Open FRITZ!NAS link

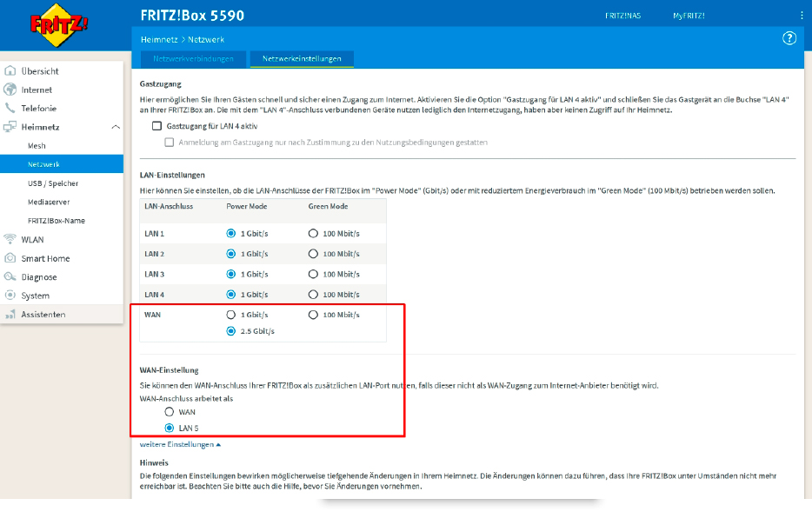(623, 16)
